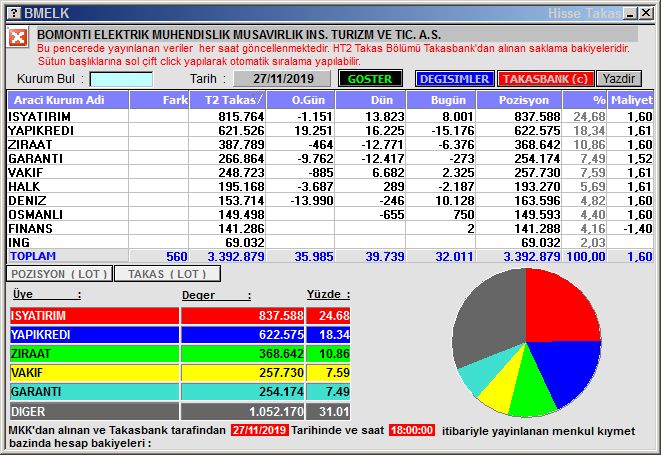Viewport: 661px width, 455px height.
Task: Select the ISYATIRIM row in the table
Action: 330,116
